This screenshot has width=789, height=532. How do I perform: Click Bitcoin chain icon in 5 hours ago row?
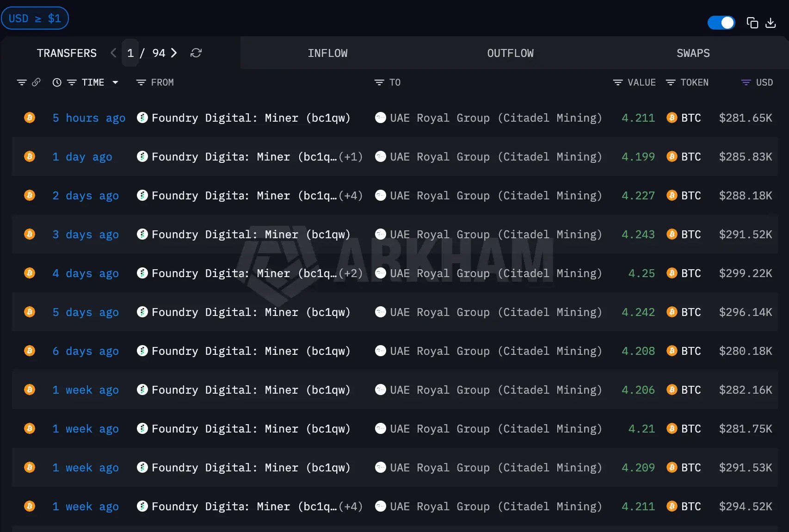(30, 118)
